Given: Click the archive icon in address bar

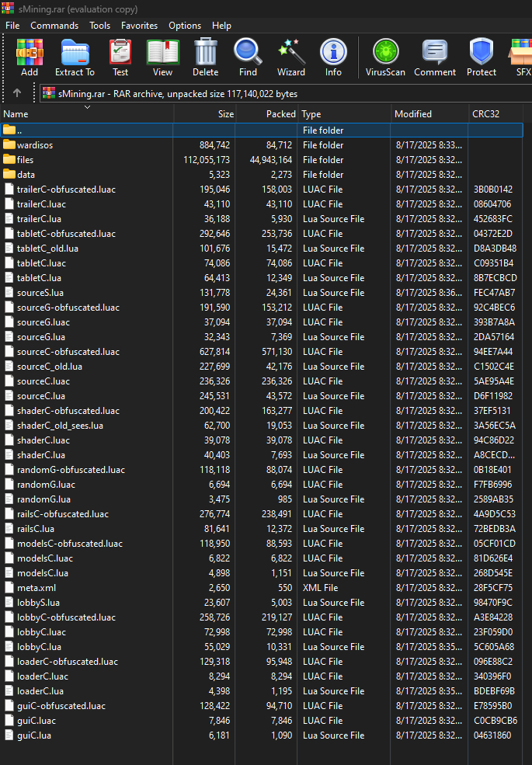Looking at the screenshot, I should pos(49,92).
